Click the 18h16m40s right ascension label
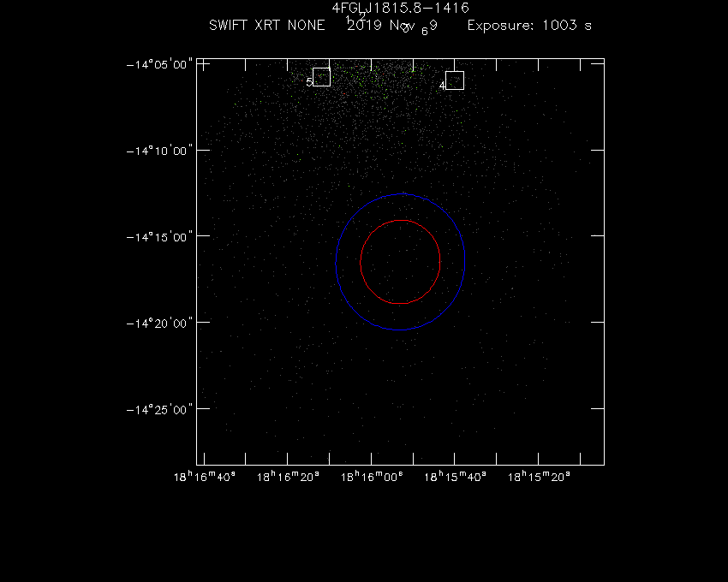 pos(205,477)
